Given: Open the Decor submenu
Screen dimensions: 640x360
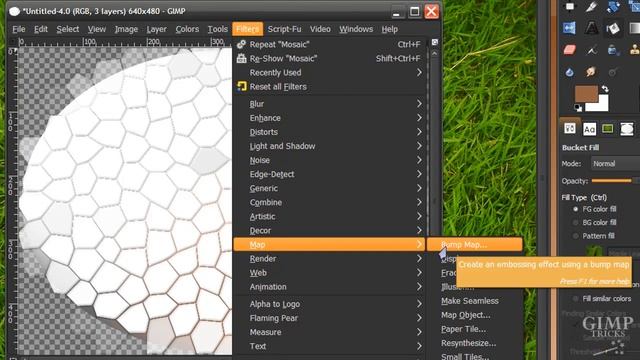Looking at the screenshot, I should pyautogui.click(x=330, y=231).
